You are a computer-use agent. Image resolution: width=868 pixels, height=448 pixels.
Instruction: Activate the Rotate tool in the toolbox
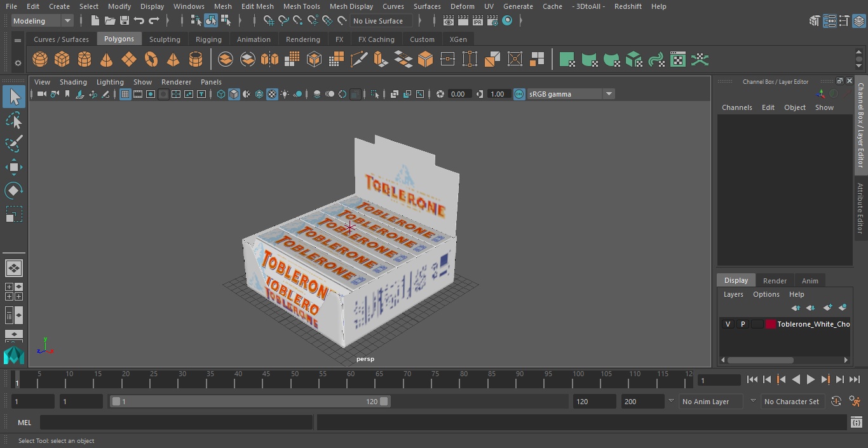pyautogui.click(x=14, y=191)
